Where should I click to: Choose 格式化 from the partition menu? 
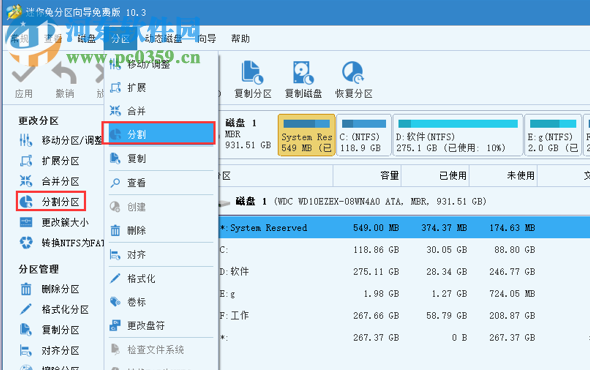[x=161, y=279]
